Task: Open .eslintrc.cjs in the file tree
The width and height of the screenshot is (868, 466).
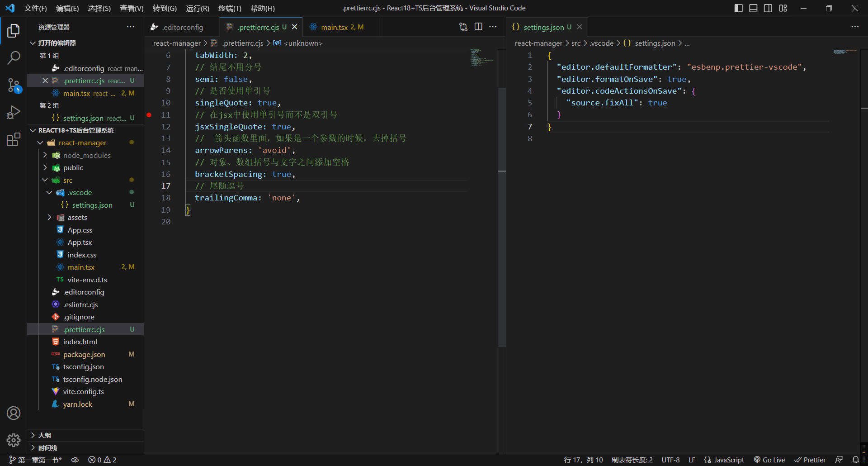Action: click(x=80, y=304)
